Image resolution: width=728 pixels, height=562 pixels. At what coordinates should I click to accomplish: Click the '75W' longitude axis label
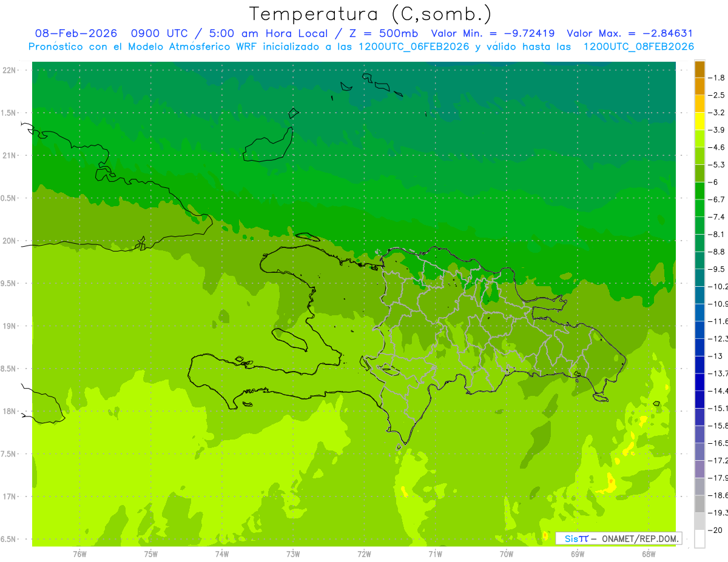click(151, 554)
